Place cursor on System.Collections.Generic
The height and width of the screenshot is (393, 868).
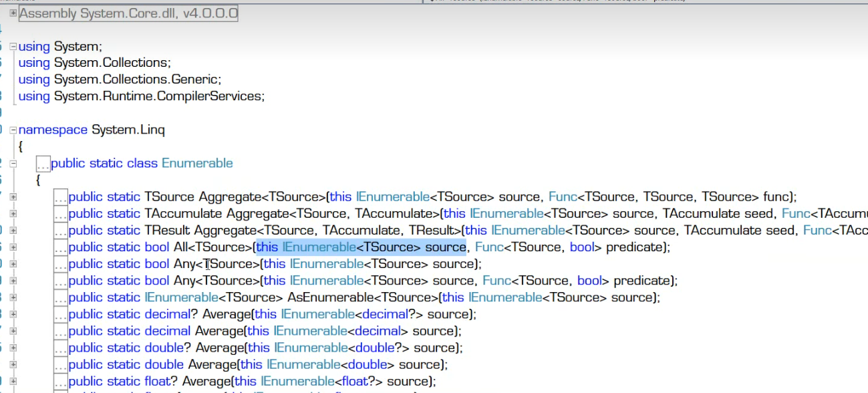[137, 80]
